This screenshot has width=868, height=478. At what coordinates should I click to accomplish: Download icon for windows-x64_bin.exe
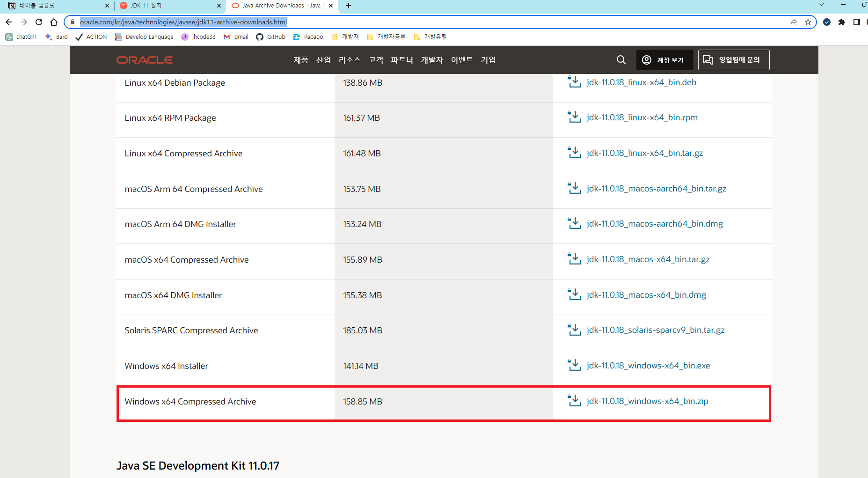click(574, 365)
